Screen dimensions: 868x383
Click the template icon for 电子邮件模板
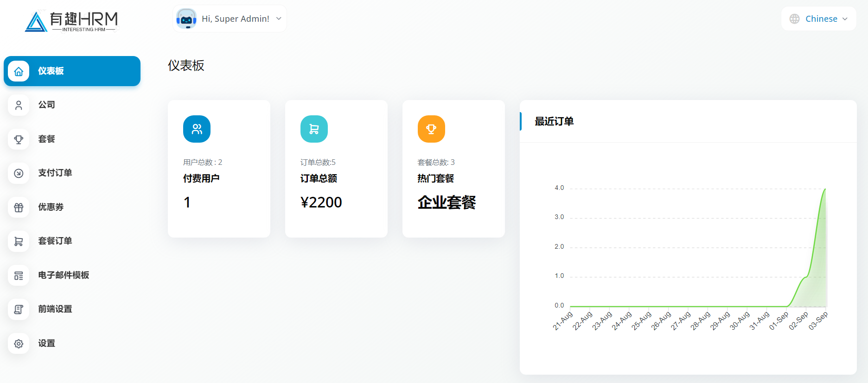tap(19, 276)
